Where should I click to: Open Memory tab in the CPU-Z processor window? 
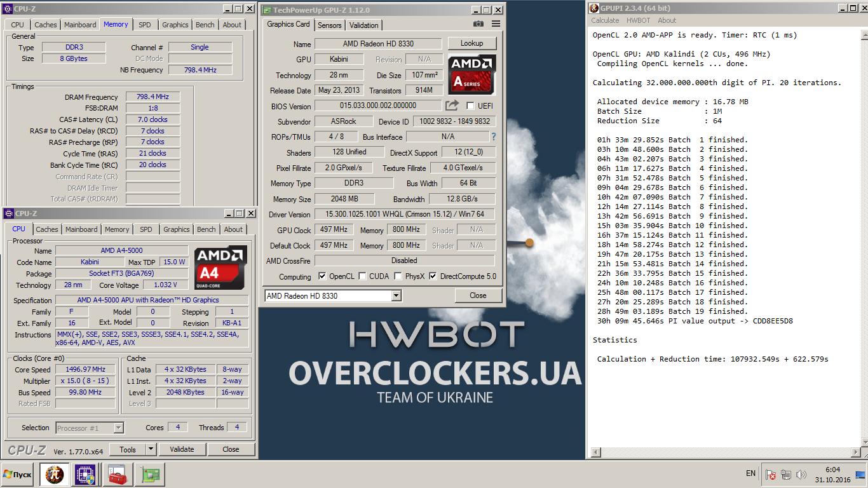(117, 229)
